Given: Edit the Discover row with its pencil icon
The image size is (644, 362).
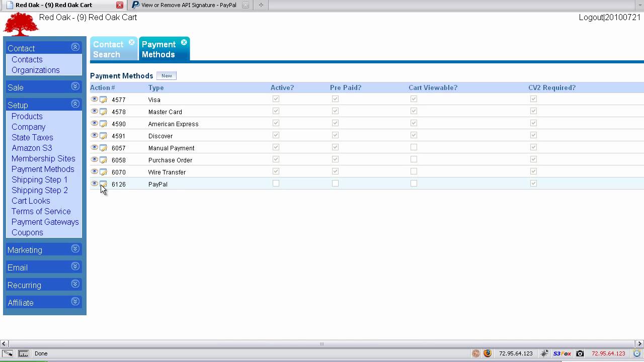Looking at the screenshot, I should click(103, 136).
